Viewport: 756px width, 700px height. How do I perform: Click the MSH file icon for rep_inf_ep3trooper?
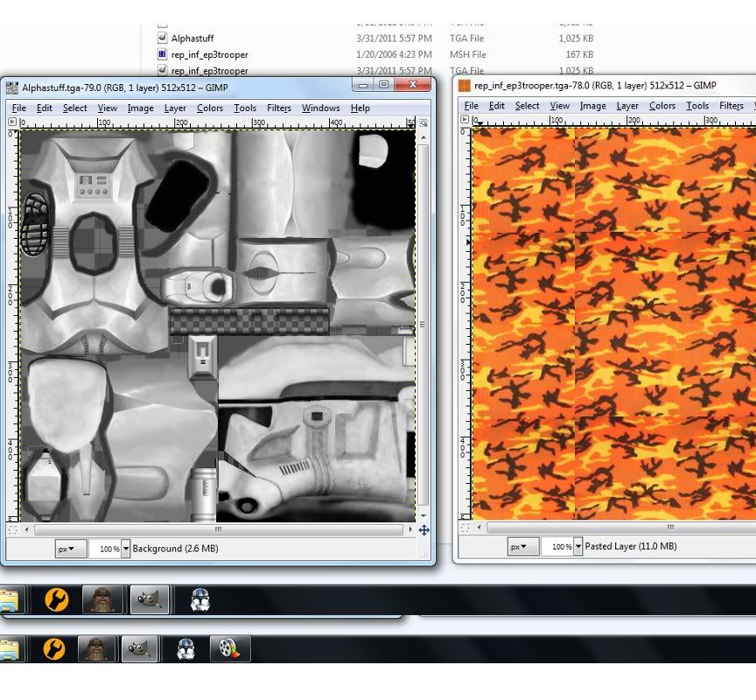pyautogui.click(x=163, y=54)
